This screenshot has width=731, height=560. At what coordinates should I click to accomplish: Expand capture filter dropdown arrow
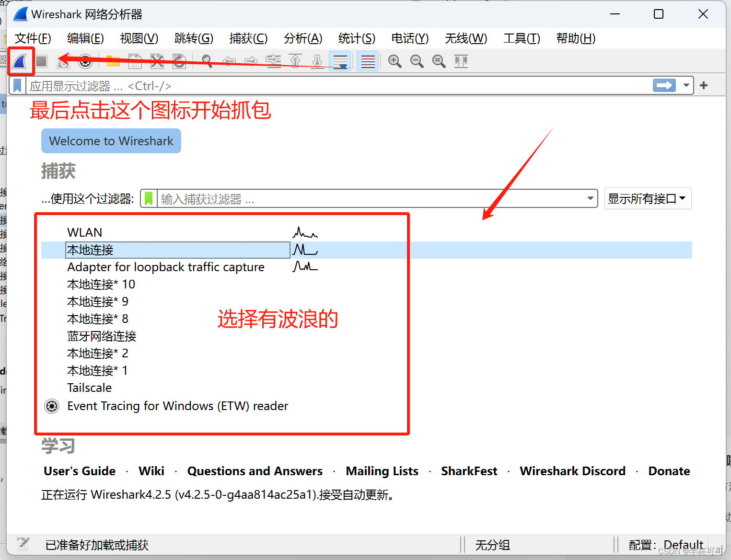coord(591,198)
